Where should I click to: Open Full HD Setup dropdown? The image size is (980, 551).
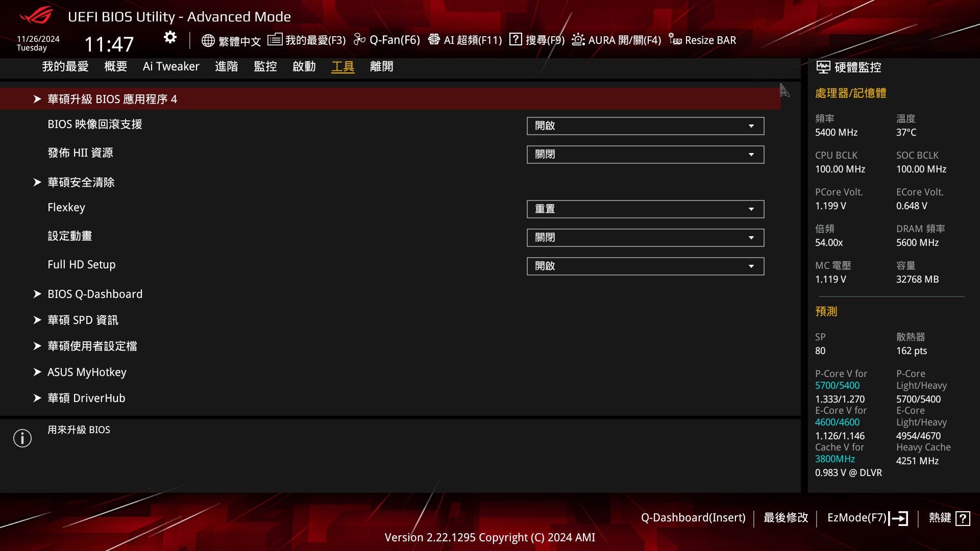click(x=645, y=266)
